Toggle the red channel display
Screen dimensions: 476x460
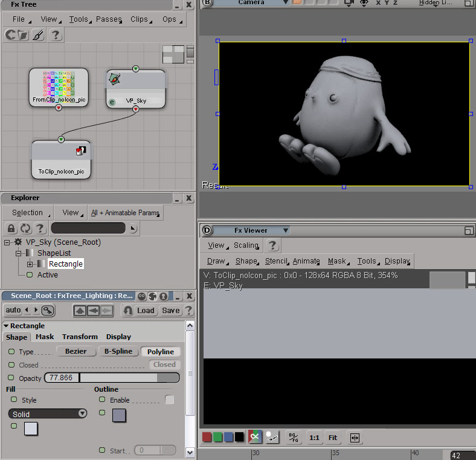[x=207, y=437]
